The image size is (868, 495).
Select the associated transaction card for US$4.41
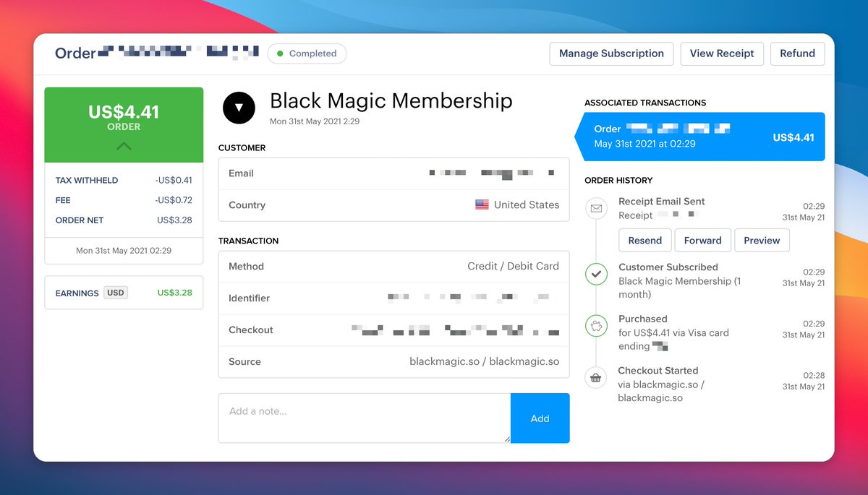click(699, 137)
